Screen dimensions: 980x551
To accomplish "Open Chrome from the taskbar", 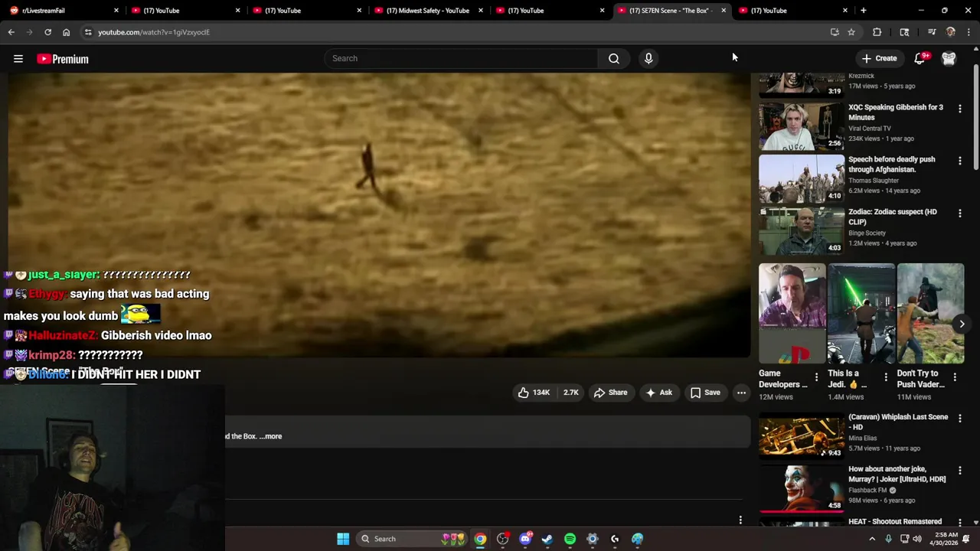I will 480,539.
